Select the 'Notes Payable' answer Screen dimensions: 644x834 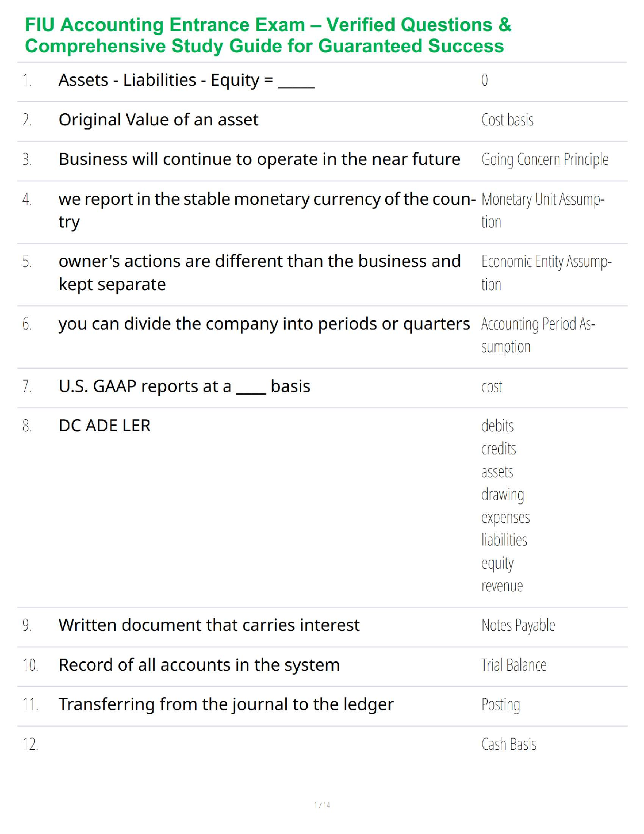518,625
